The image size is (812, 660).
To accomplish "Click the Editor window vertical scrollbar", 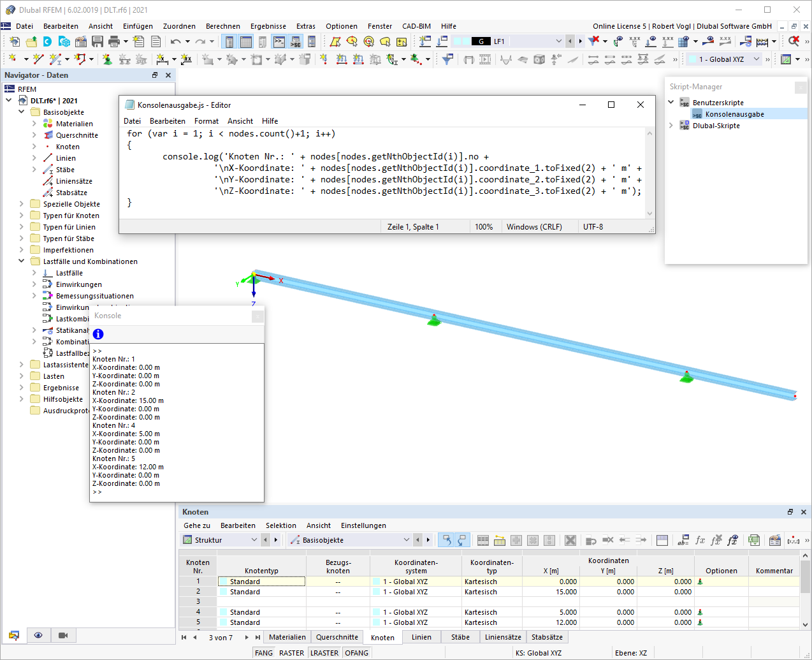I will pyautogui.click(x=649, y=173).
